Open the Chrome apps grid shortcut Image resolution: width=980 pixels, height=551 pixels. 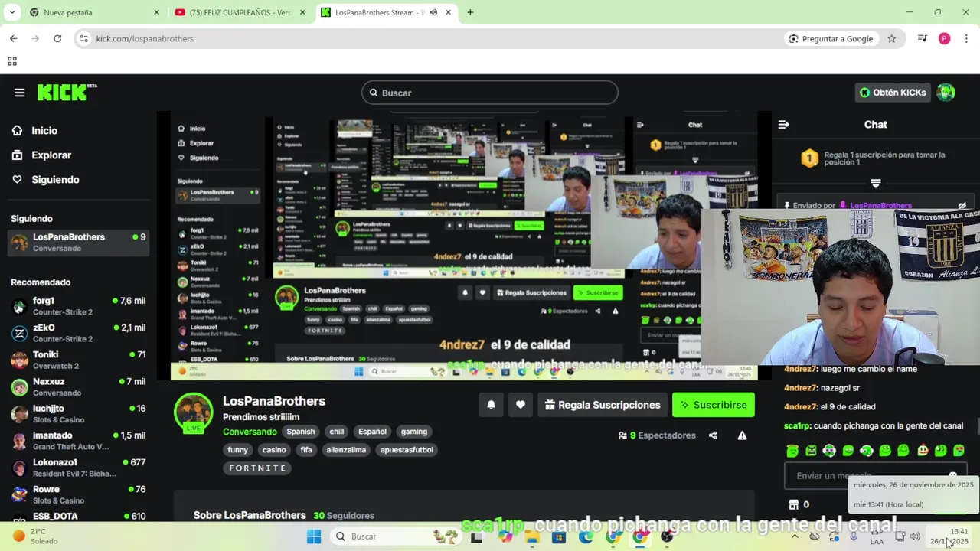pos(12,61)
